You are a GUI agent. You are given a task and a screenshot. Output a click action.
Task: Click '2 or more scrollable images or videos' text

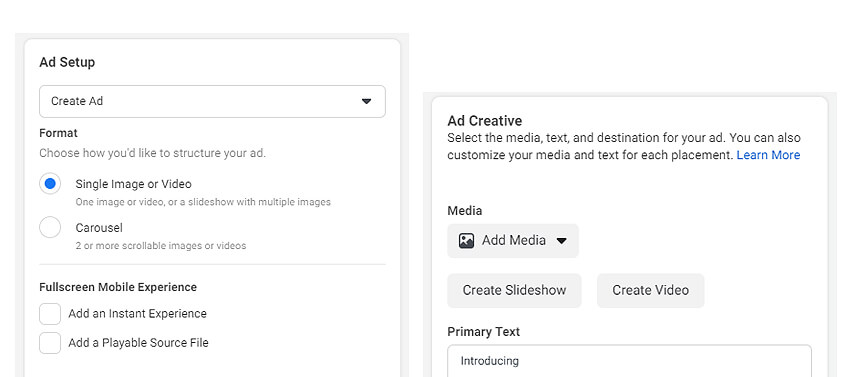pos(161,246)
